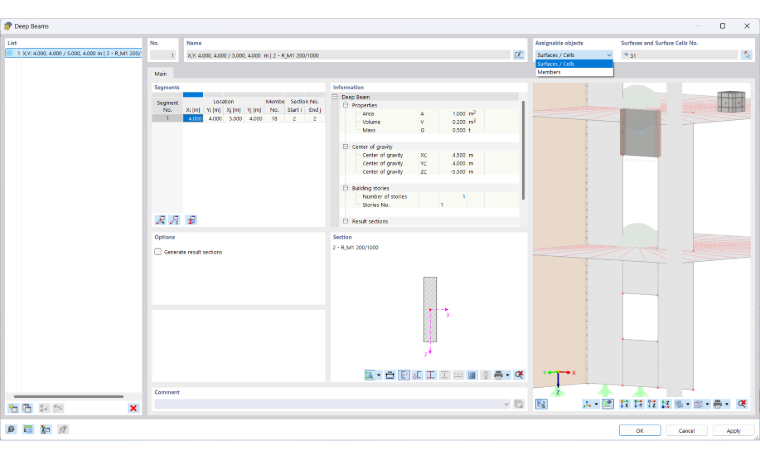The height and width of the screenshot is (459, 760).
Task: Select the Xj cell with value 5.000
Action: (x=234, y=118)
